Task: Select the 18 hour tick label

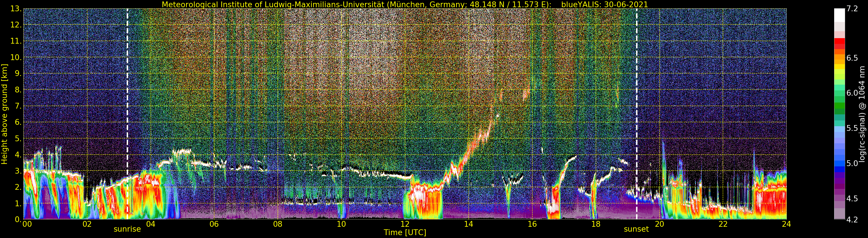Action: click(596, 224)
